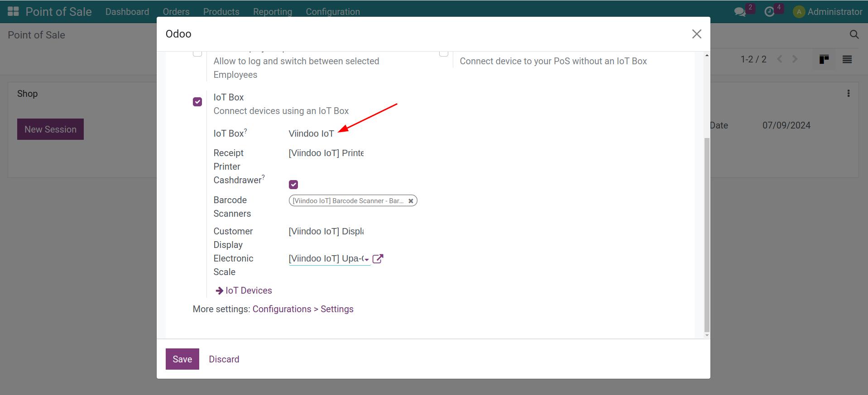Open the apps grid menu icon

[13, 11]
